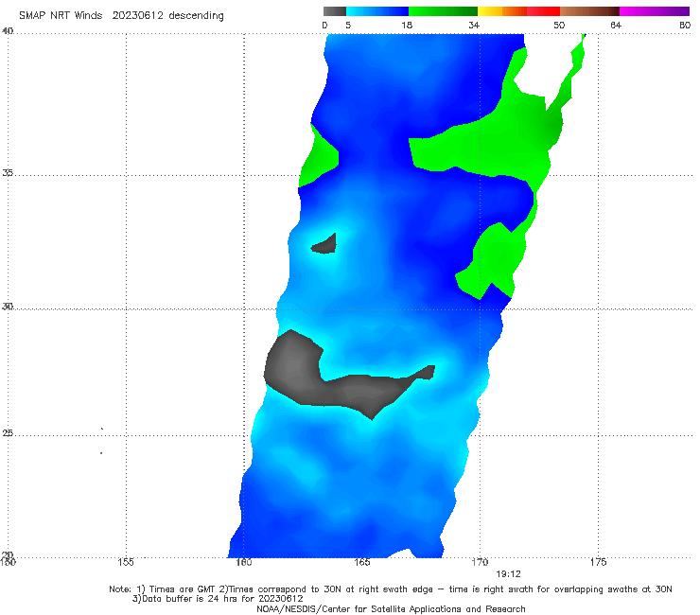Click the word 'descending' in the title

[196, 16]
